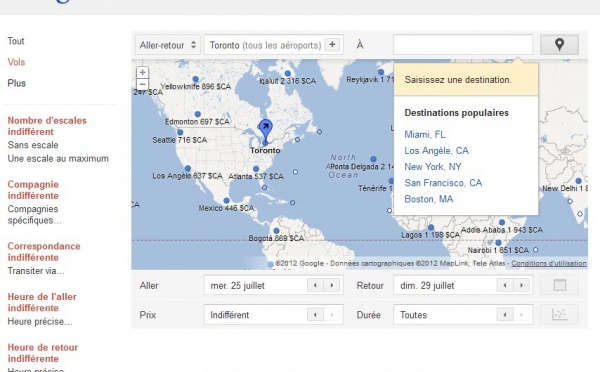Select Tout in the left sidebar
This screenshot has width=600, height=372.
tap(16, 41)
